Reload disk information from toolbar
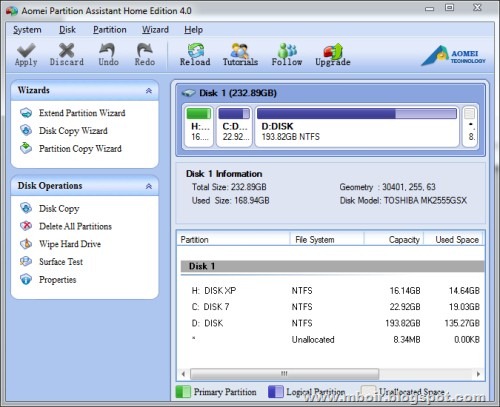 point(195,55)
